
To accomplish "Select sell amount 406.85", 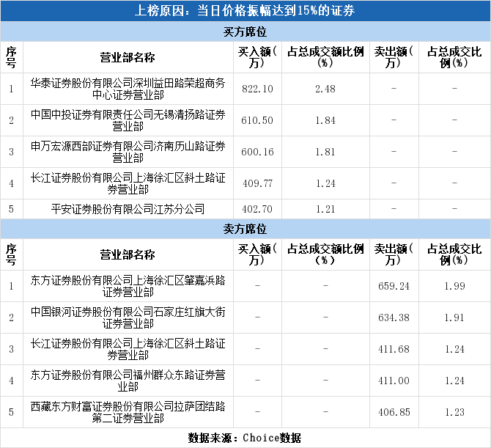I will pyautogui.click(x=394, y=412).
